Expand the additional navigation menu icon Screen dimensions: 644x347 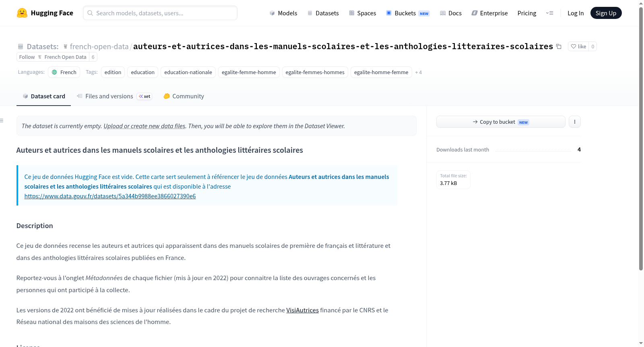coord(549,13)
